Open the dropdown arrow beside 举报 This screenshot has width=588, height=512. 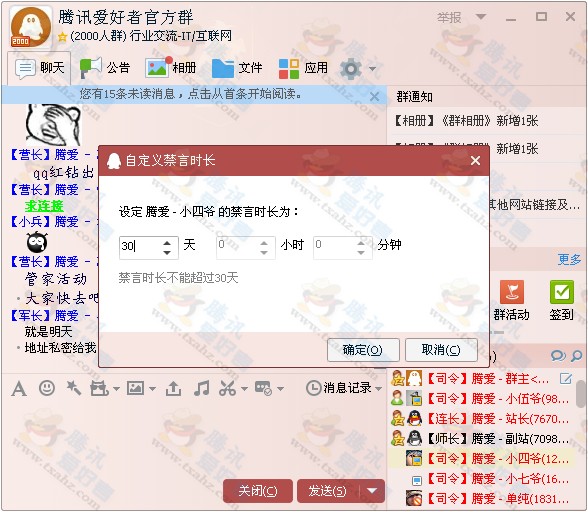481,17
